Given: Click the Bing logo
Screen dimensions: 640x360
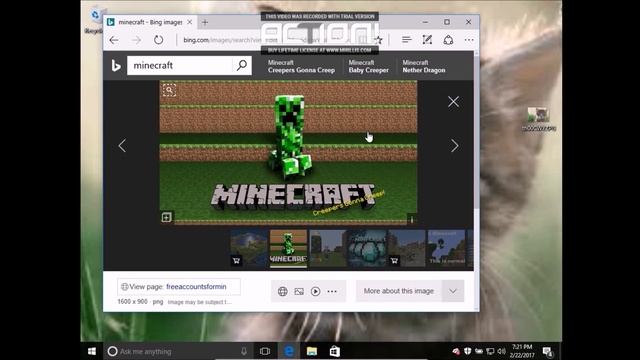Looking at the screenshot, I should (x=116, y=65).
